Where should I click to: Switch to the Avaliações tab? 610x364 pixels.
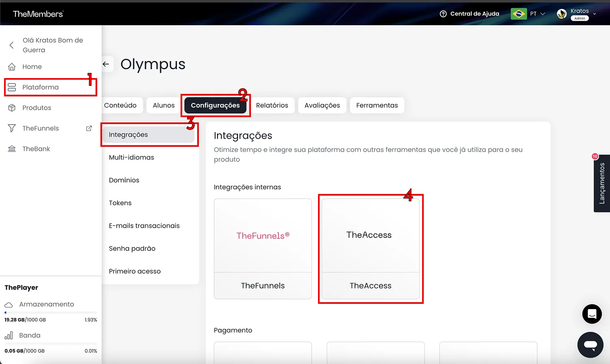322,105
